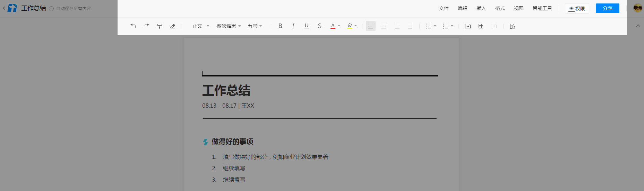Open the 正文 paragraph style dropdown

(200, 26)
